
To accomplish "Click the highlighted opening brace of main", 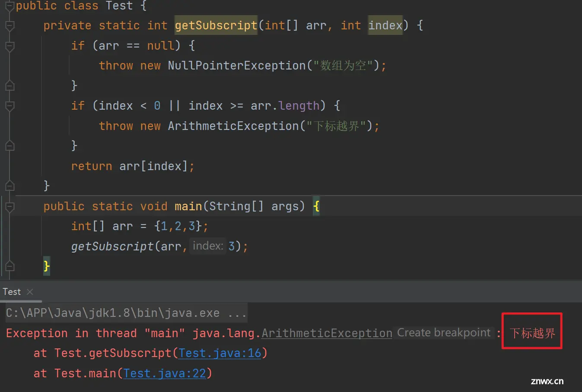I will click(316, 206).
